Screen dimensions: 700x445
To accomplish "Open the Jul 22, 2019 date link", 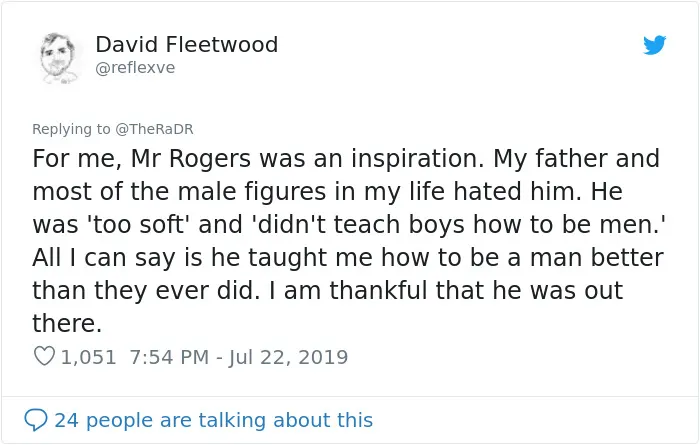I will point(288,358).
